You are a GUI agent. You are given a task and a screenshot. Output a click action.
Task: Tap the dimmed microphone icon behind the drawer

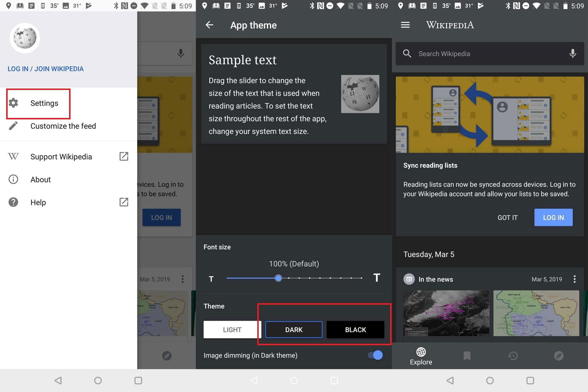181,53
